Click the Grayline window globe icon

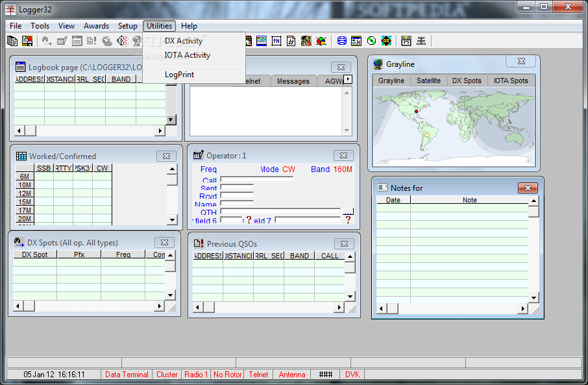click(x=378, y=64)
